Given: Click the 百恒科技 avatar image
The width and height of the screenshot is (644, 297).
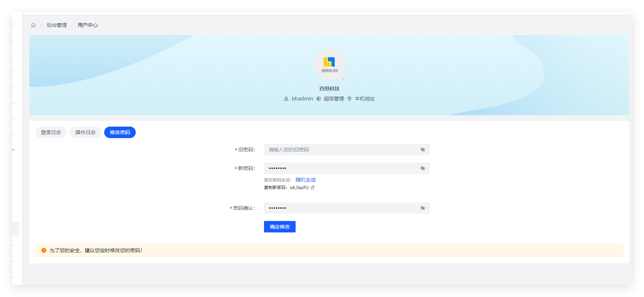Looking at the screenshot, I should point(329,64).
